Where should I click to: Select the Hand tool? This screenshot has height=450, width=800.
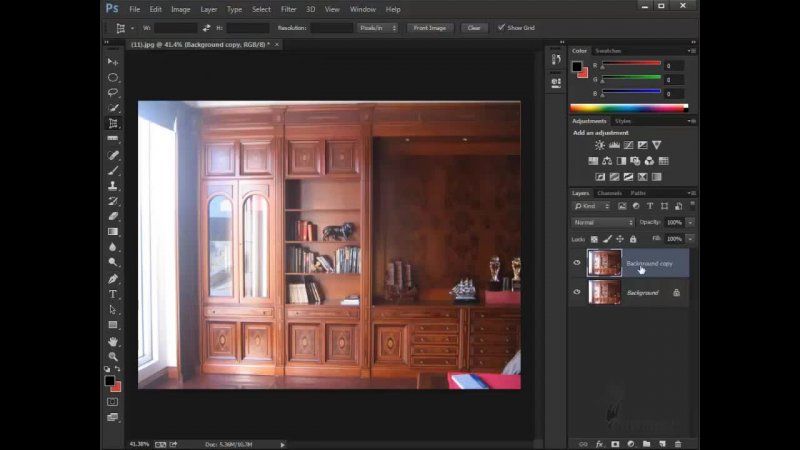coord(113,341)
